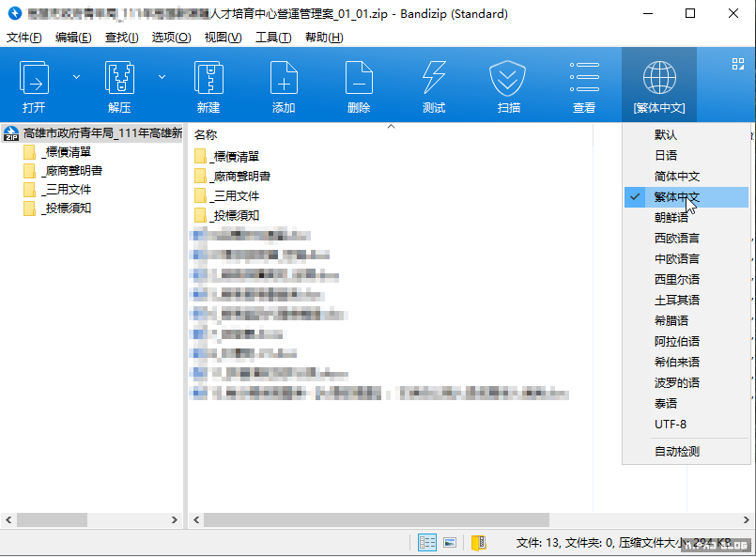Click the globe code page dropdown button
Viewport: 756px width, 557px height.
point(659,85)
